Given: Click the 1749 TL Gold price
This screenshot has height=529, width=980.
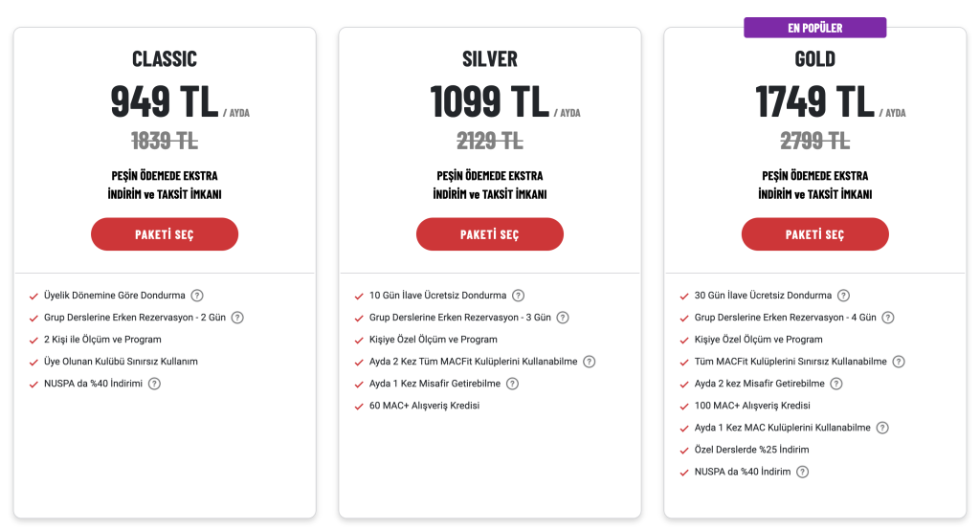Looking at the screenshot, I should 814,101.
